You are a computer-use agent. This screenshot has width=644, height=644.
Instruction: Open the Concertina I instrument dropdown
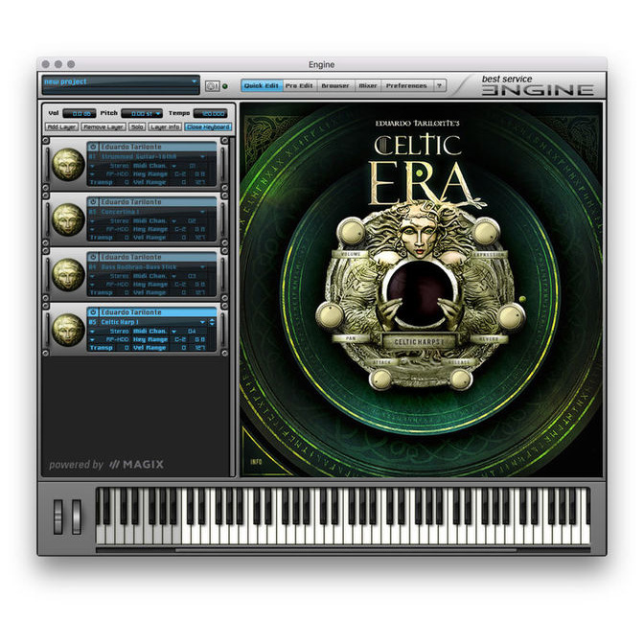(x=202, y=212)
